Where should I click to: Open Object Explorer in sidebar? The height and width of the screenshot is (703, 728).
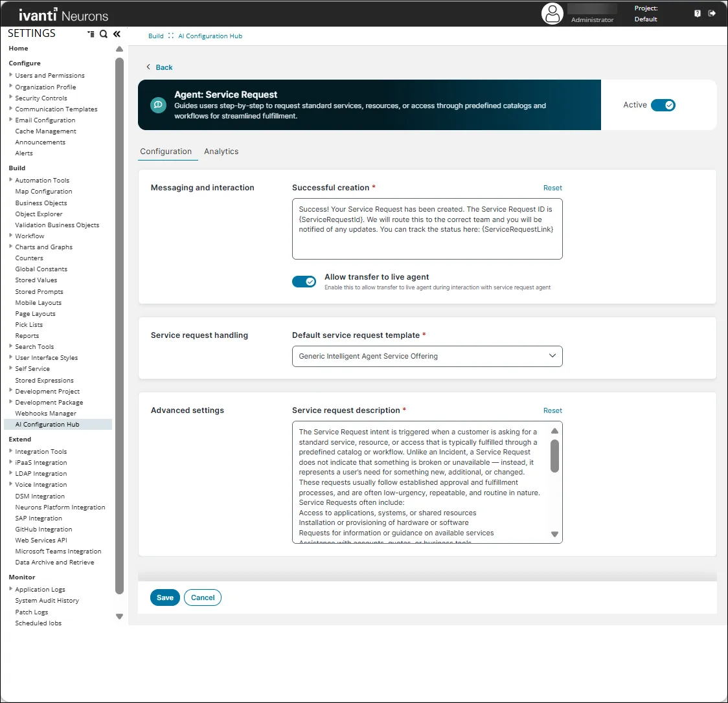(38, 214)
